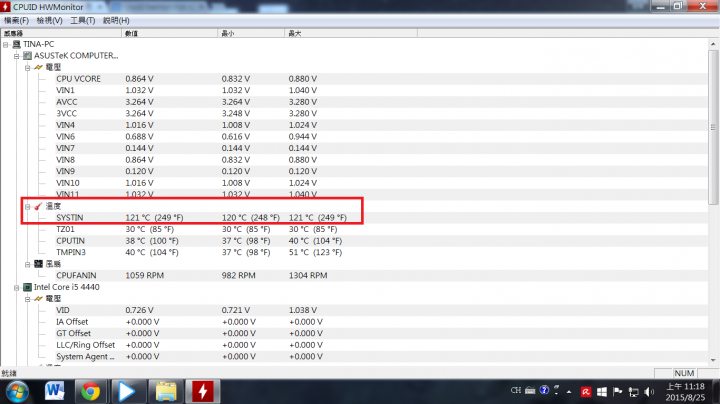Image resolution: width=720 pixels, height=404 pixels.
Task: Click the taskbar clock 上午 11:18
Action: click(686, 387)
